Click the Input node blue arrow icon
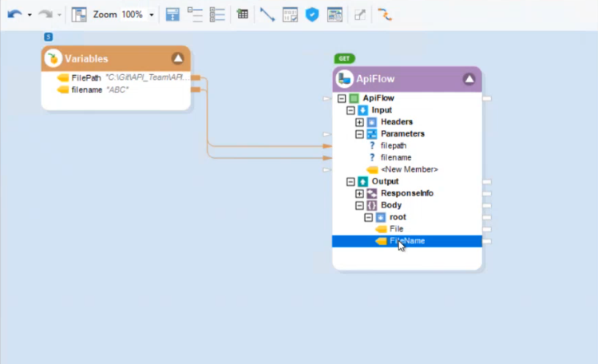Viewport: 598px width, 364px height. click(362, 110)
